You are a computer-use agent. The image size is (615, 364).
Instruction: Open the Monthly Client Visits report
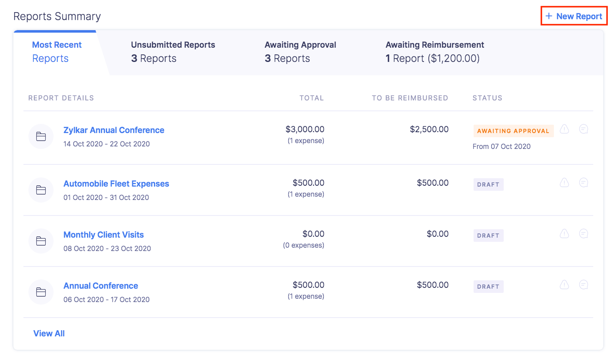pyautogui.click(x=103, y=235)
